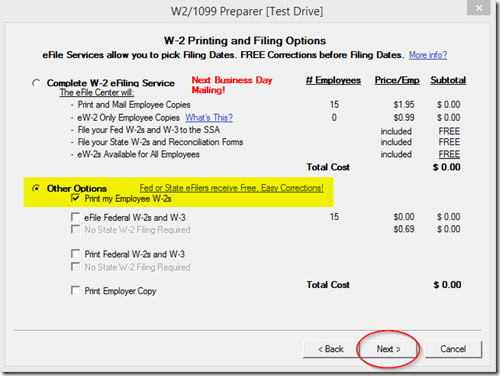Uncheck Print my Employee W-2s
This screenshot has height=376, width=500.
[x=75, y=198]
